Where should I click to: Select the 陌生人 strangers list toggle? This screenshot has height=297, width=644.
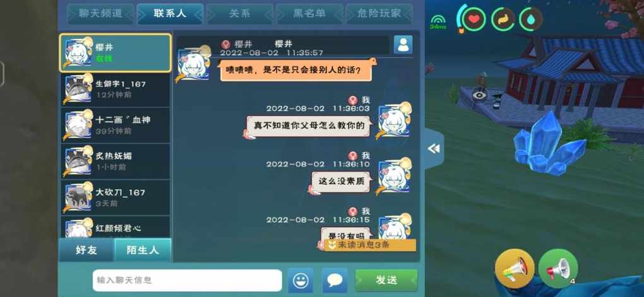tap(143, 250)
